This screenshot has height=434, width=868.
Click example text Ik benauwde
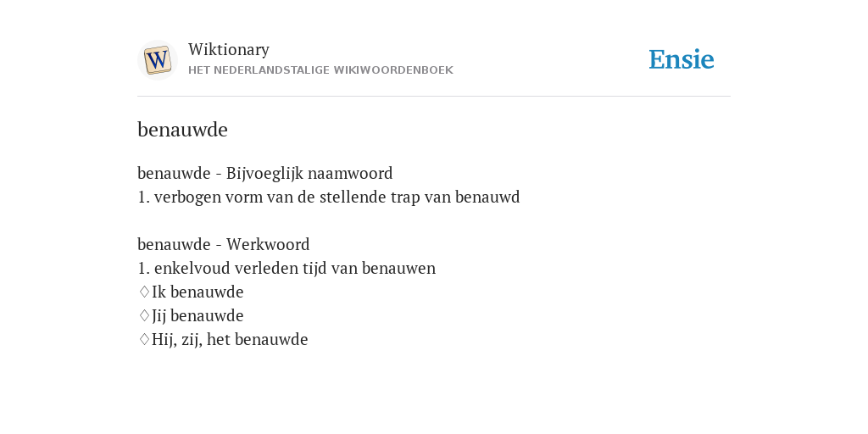(x=198, y=292)
